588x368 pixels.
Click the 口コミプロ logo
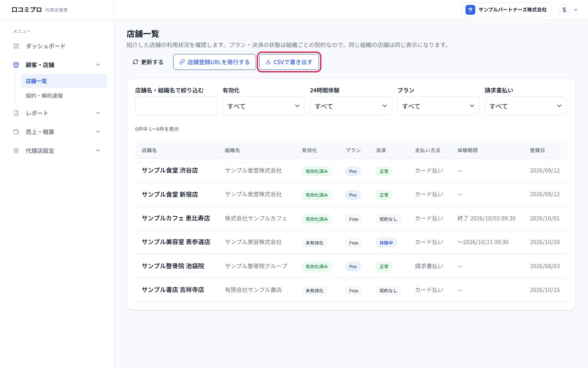coord(27,10)
